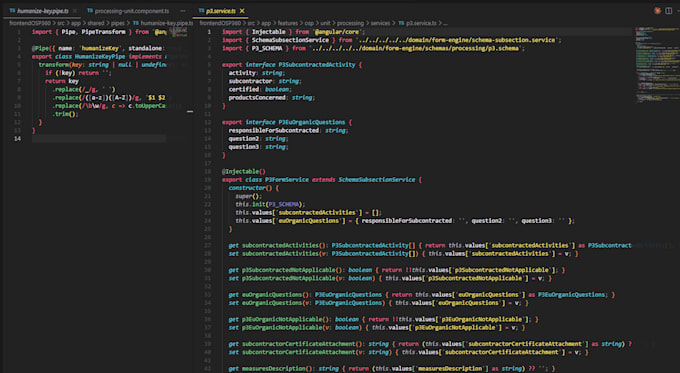Viewport: 680px width, 373px height.
Task: Open 'frontendOSP360' breadcrumb in left editor
Action: tap(30, 23)
